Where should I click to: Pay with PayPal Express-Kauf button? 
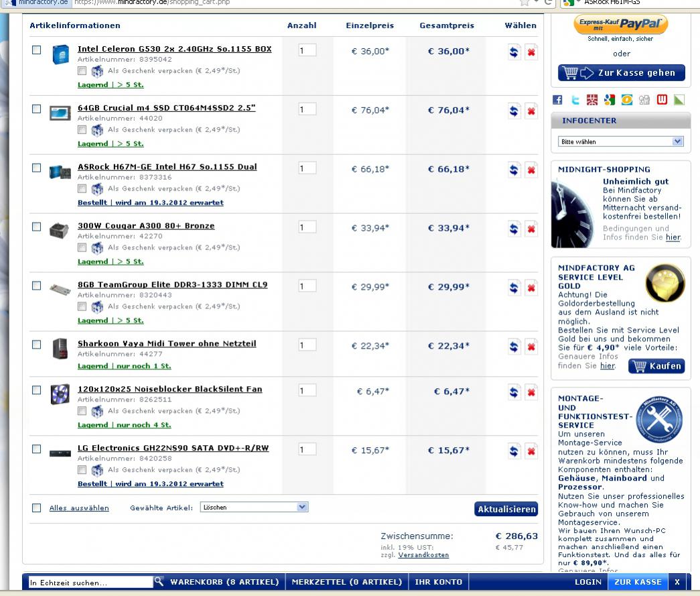pyautogui.click(x=620, y=24)
